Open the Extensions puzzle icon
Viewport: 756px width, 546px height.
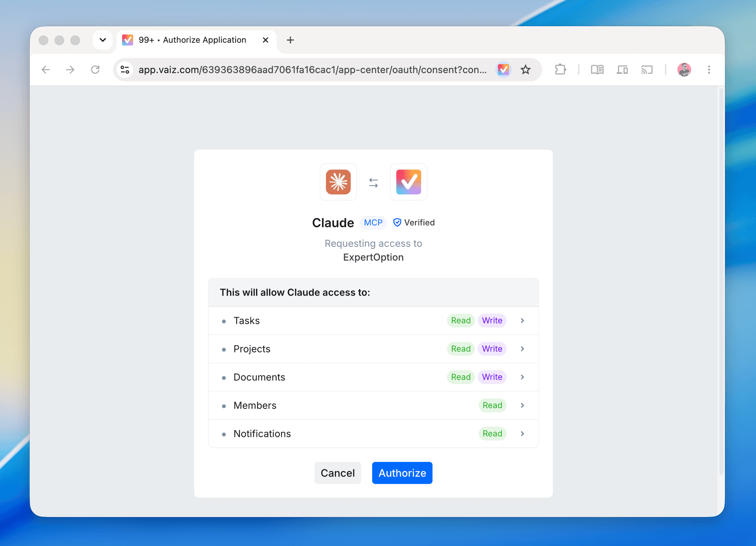click(560, 70)
